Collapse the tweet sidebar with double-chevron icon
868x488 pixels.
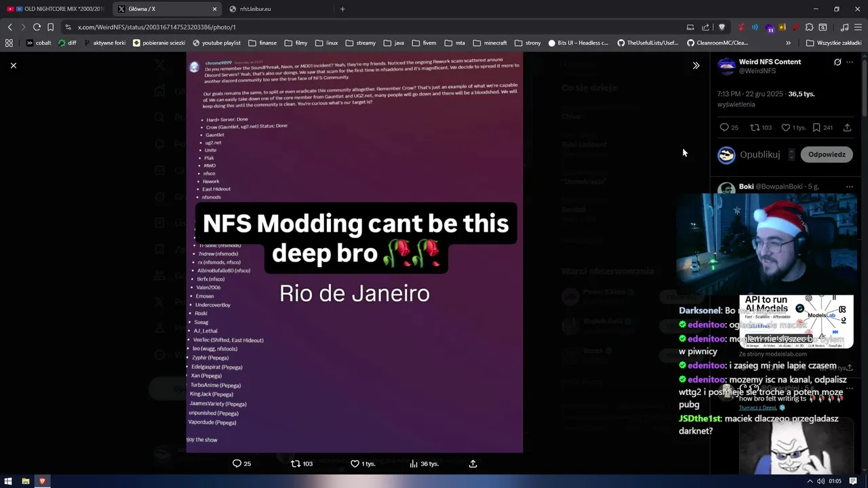(x=696, y=66)
